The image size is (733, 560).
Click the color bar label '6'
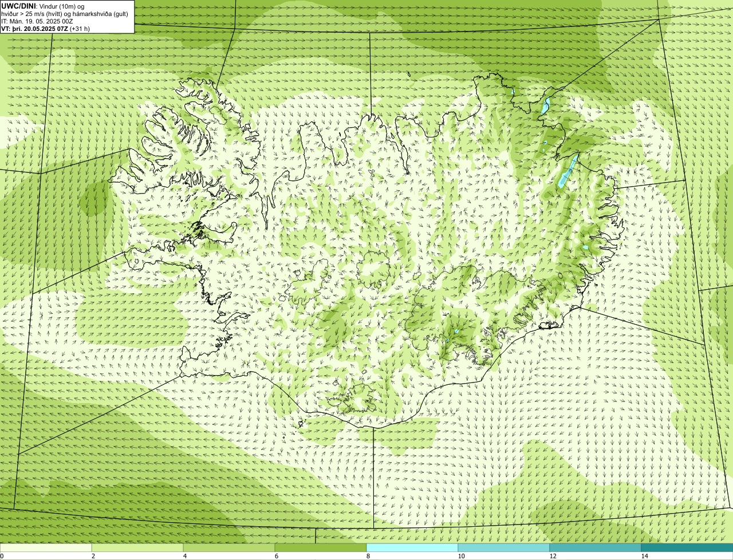tap(276, 556)
